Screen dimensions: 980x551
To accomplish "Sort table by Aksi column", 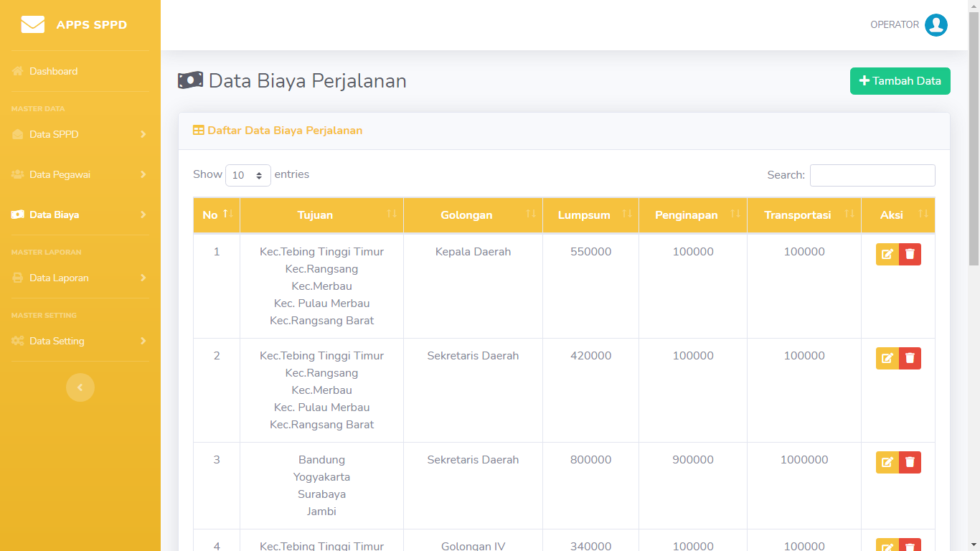I will coord(898,215).
